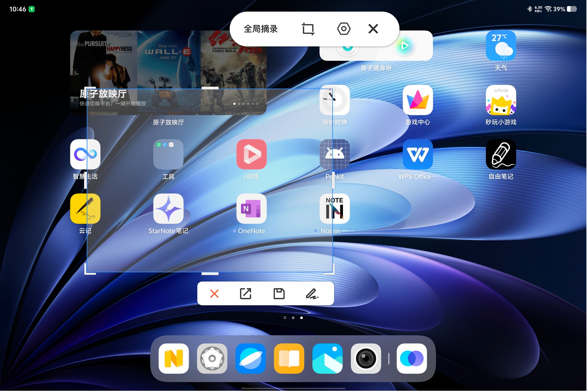Tap the last home screen page dot
This screenshot has width=587, height=392.
pyautogui.click(x=301, y=318)
